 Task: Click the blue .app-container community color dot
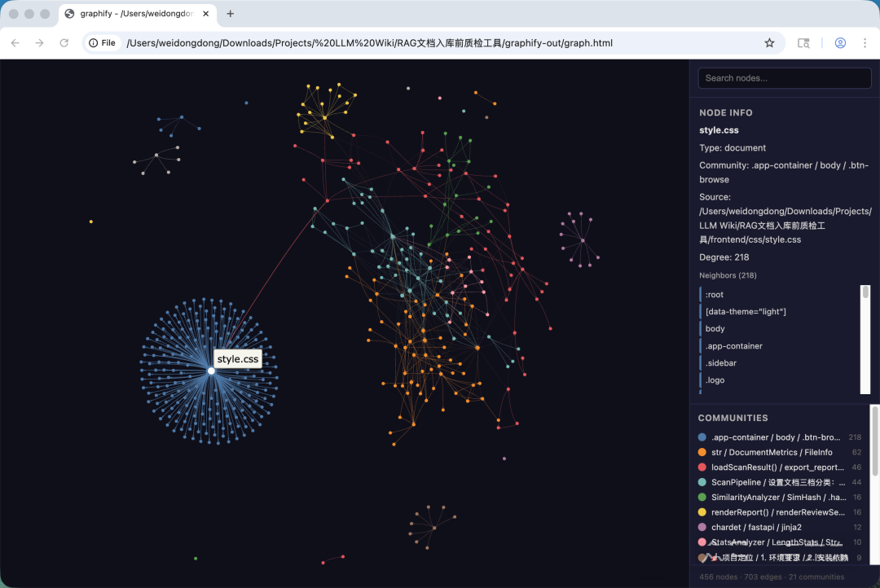702,437
